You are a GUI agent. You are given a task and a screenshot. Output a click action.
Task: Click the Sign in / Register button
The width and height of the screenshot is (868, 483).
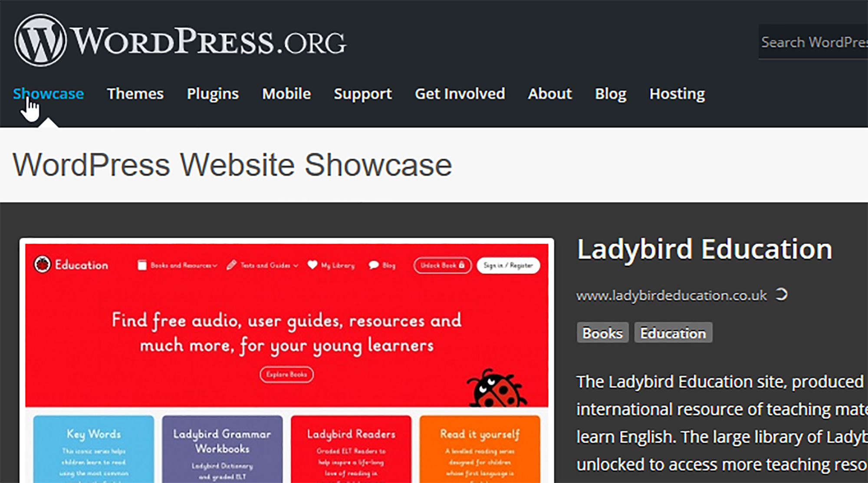(x=508, y=265)
